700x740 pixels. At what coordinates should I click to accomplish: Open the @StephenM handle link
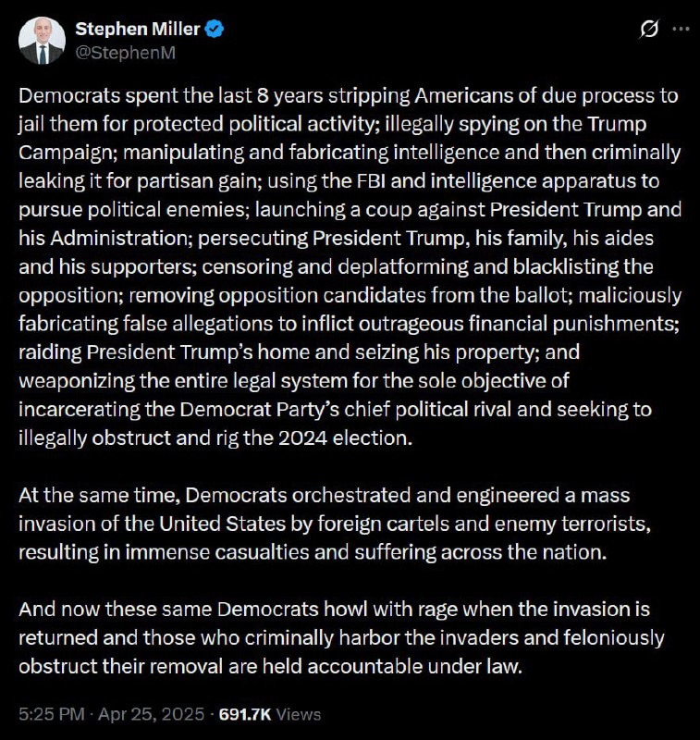[x=125, y=53]
